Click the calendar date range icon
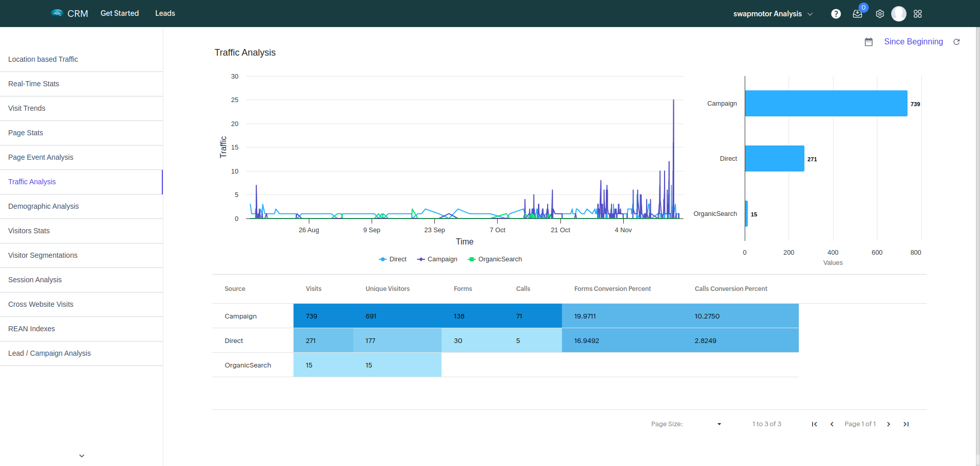 pos(869,42)
